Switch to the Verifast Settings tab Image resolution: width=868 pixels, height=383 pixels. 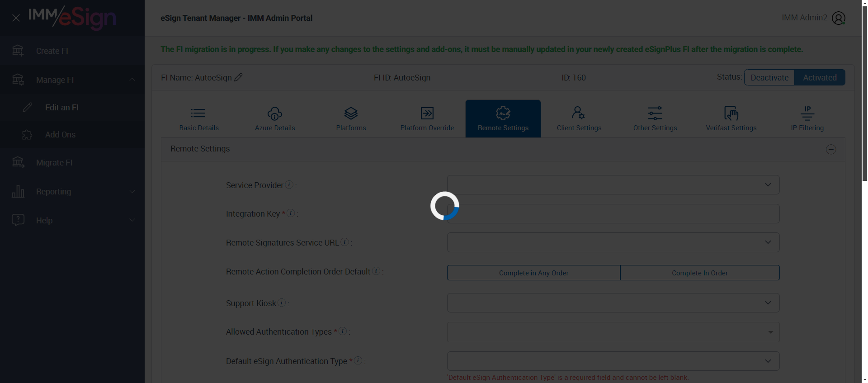731,118
